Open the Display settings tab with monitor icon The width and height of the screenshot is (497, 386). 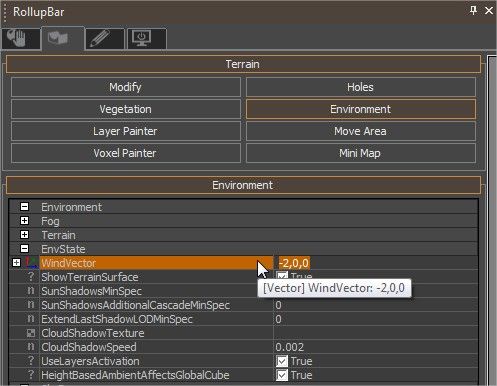(x=146, y=39)
